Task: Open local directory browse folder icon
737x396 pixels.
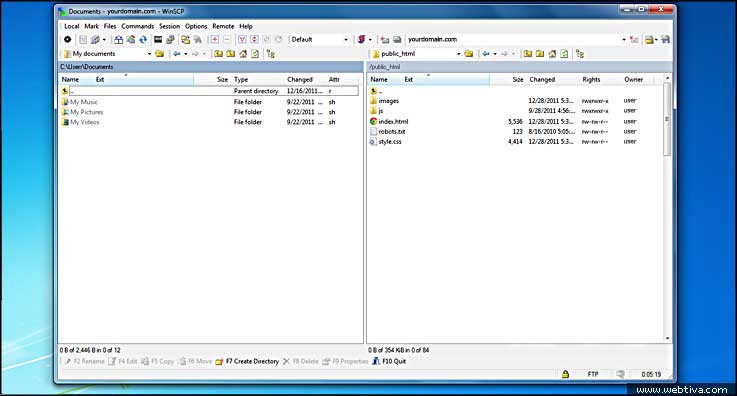Action: click(160, 54)
